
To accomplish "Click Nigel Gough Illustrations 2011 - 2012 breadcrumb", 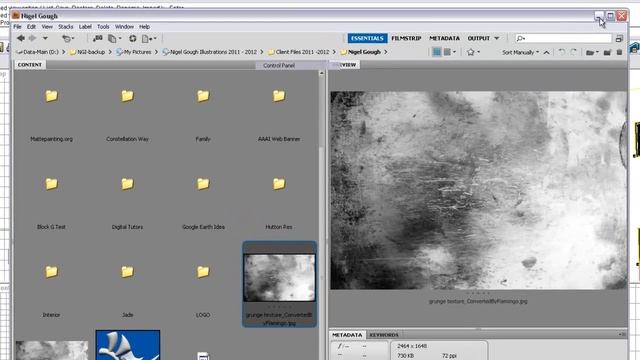I will [x=210, y=52].
